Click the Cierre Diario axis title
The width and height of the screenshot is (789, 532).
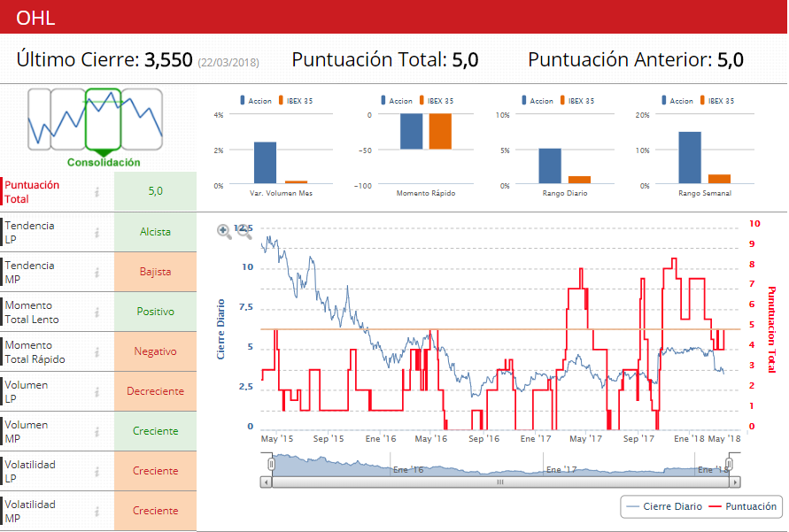tap(220, 329)
